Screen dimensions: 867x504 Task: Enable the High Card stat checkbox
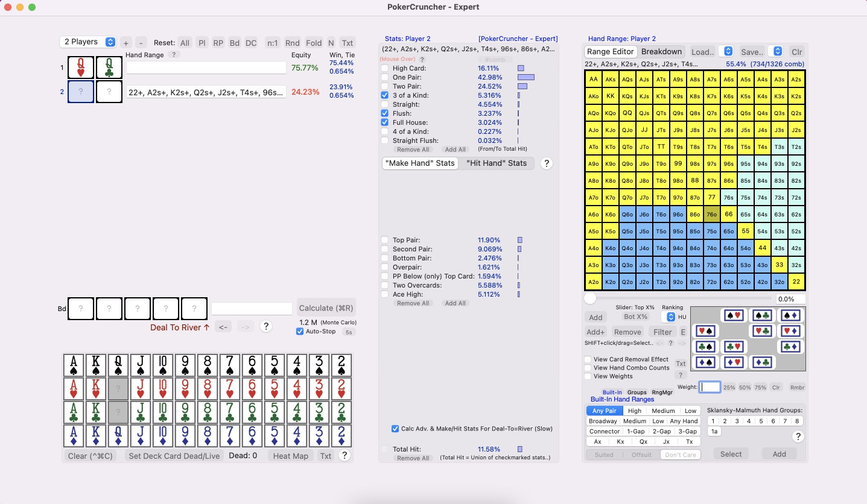coord(385,68)
